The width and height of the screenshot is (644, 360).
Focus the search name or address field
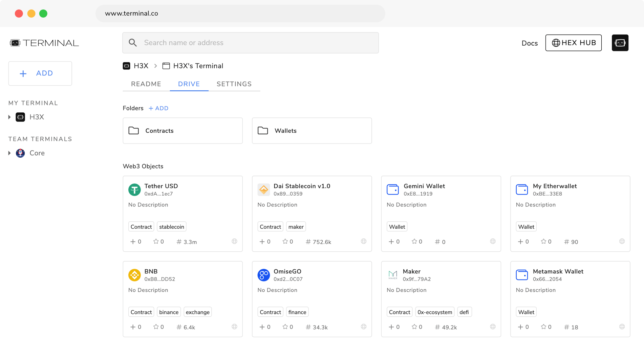pos(251,43)
